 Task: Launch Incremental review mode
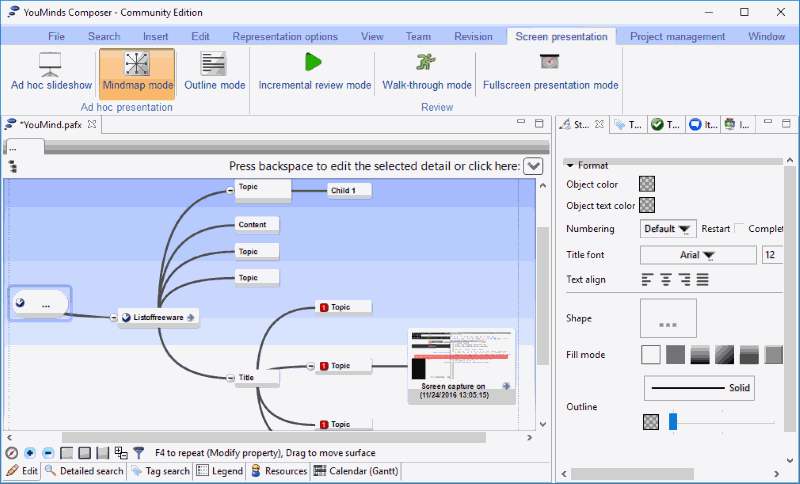(x=314, y=72)
